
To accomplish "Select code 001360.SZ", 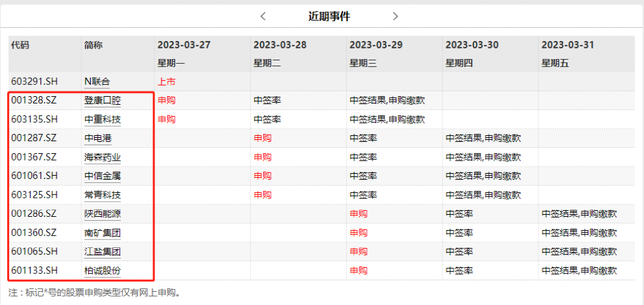I will click(34, 233).
